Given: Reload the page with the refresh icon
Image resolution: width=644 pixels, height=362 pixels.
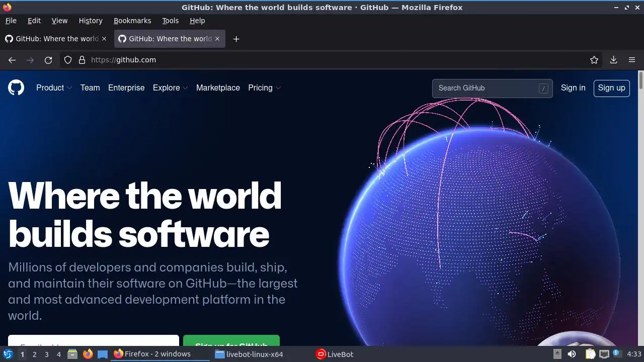Looking at the screenshot, I should point(48,60).
